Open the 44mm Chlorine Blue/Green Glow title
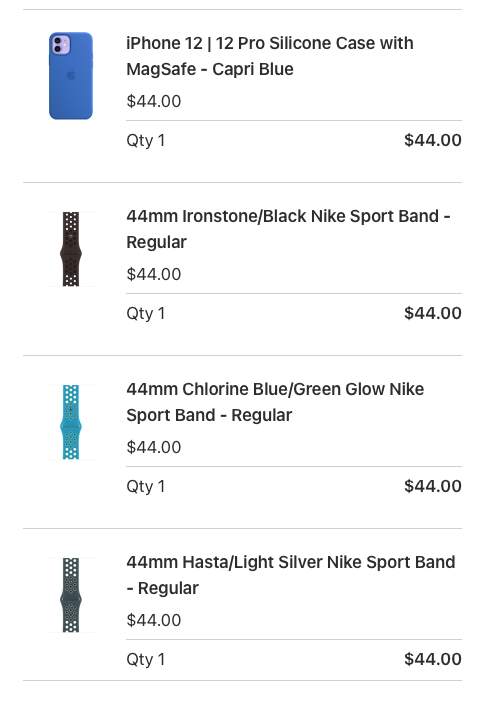The image size is (495, 705). [275, 402]
